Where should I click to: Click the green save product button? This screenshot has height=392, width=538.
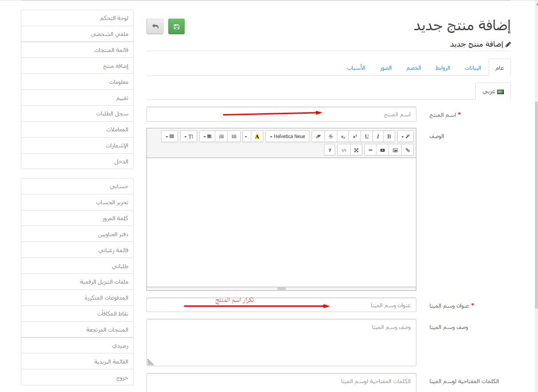coord(176,27)
